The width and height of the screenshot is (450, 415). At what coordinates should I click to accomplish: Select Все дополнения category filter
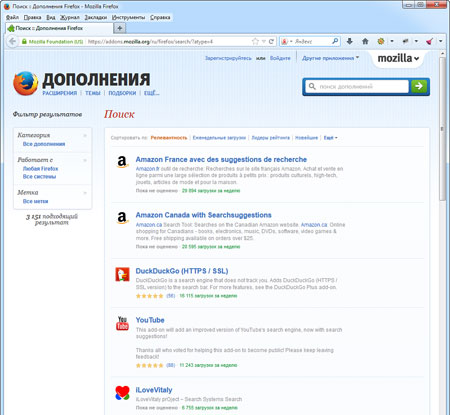(44, 144)
